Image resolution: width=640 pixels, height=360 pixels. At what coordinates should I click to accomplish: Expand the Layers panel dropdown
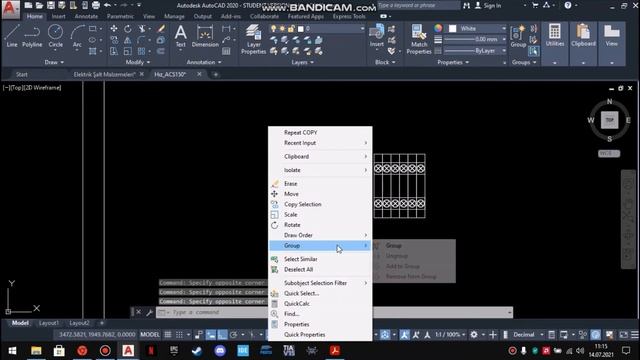tap(302, 62)
